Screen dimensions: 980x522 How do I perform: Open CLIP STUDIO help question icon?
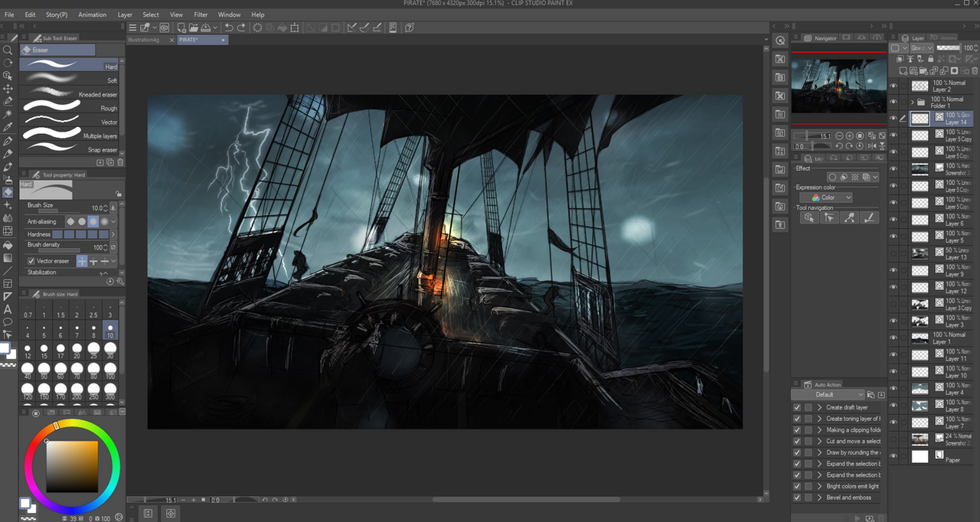(410, 28)
